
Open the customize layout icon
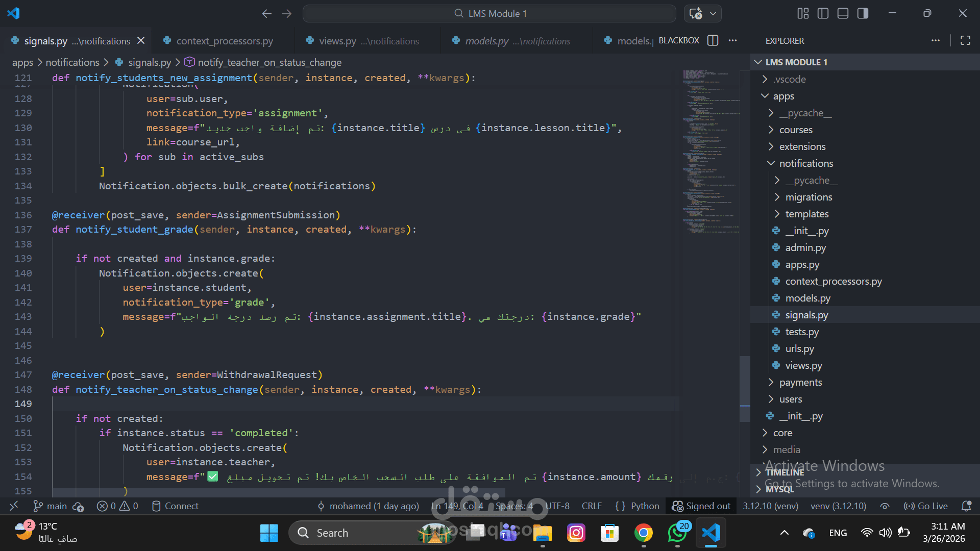(803, 14)
